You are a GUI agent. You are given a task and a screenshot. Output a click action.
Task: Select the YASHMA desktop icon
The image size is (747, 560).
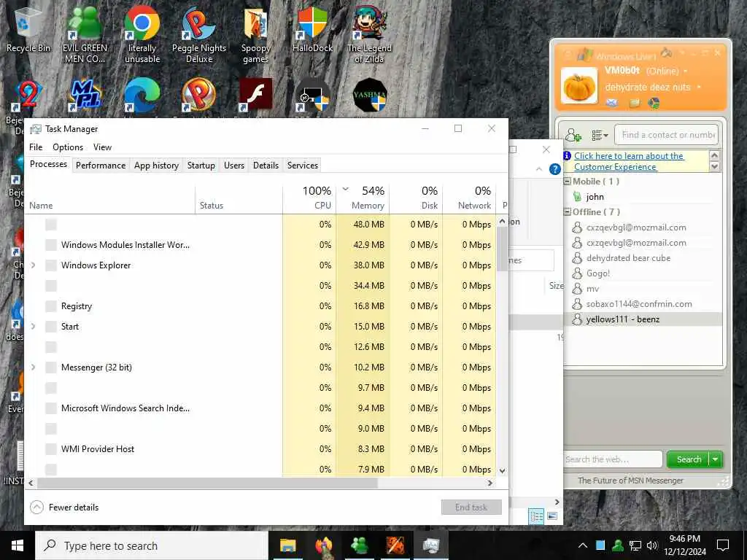point(370,96)
